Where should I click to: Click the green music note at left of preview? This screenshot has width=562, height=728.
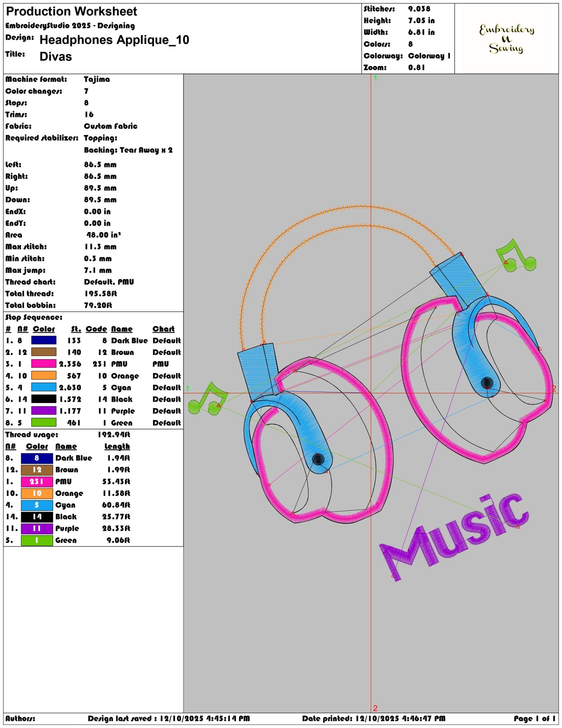[208, 399]
